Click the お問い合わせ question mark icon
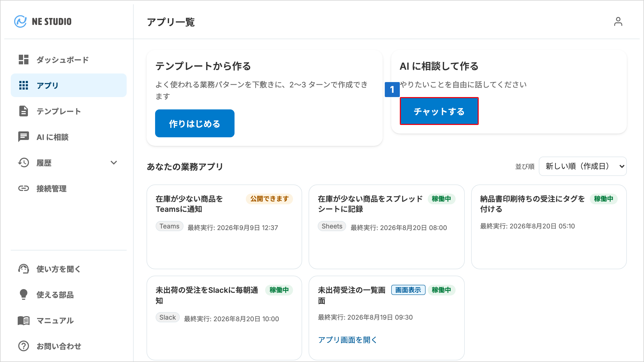Viewport: 644px width, 362px height. click(x=24, y=346)
